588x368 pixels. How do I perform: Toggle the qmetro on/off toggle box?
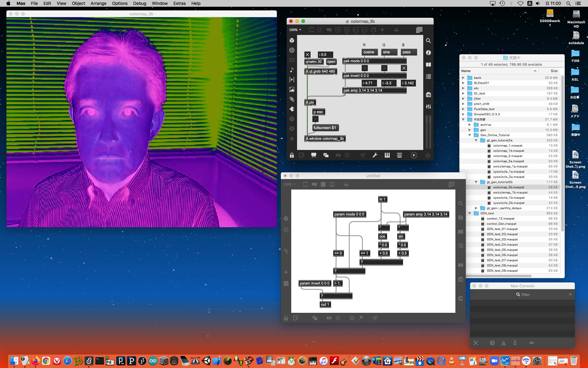click(307, 55)
